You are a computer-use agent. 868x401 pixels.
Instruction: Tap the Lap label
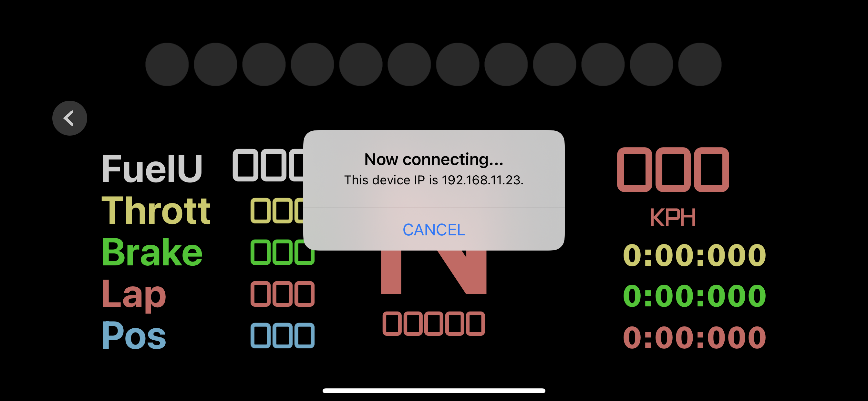click(134, 295)
